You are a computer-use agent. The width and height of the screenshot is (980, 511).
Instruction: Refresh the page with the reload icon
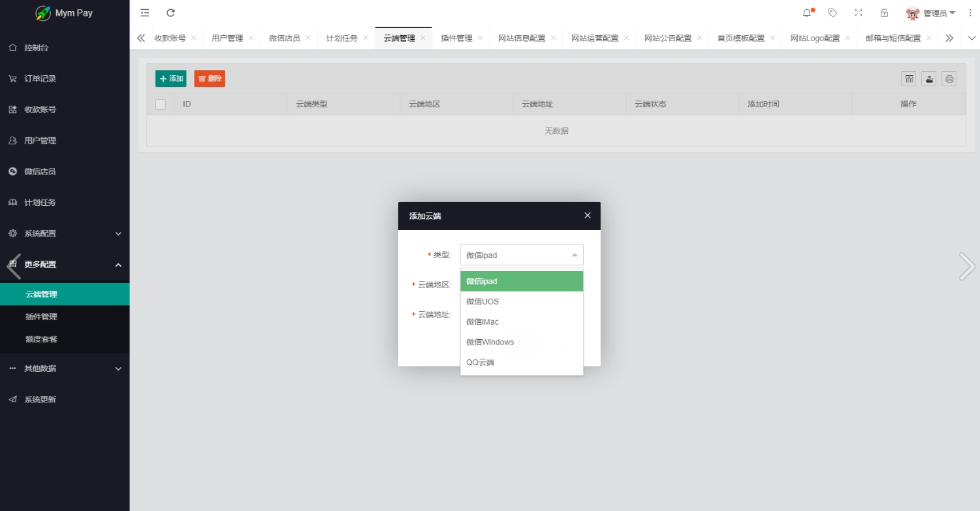click(171, 12)
